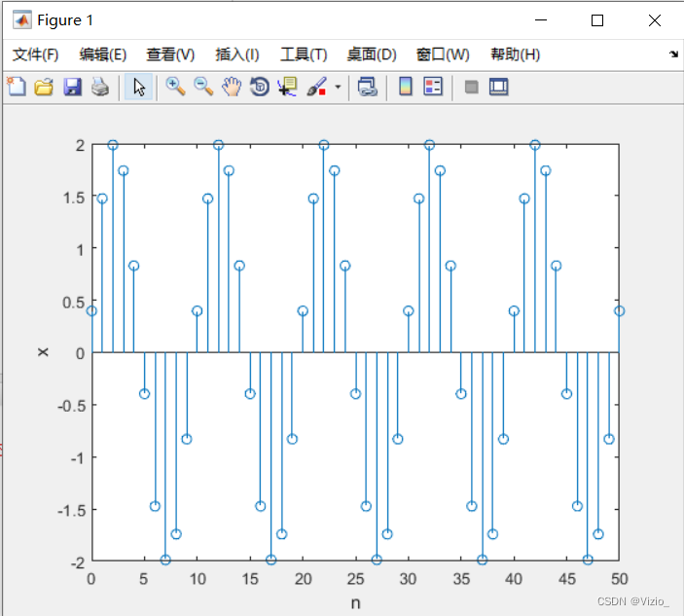Click the MATLAB logo in title bar
The width and height of the screenshot is (684, 616).
point(21,20)
